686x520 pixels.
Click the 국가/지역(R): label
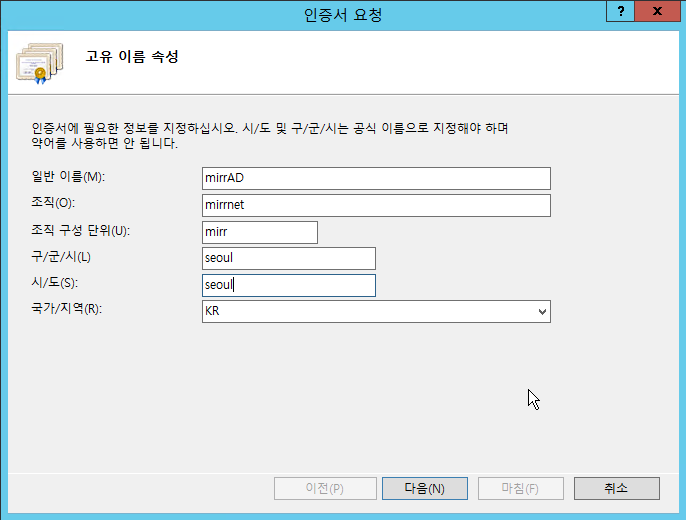click(66, 309)
